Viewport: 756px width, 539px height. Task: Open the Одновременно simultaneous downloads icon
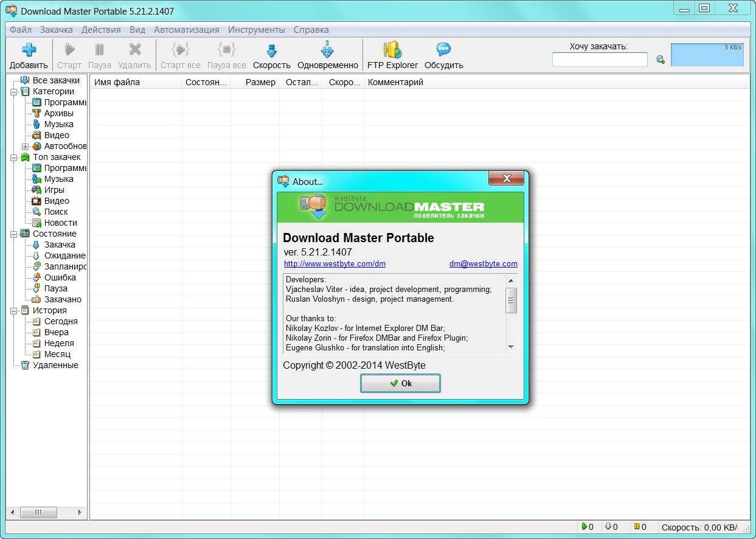(328, 55)
